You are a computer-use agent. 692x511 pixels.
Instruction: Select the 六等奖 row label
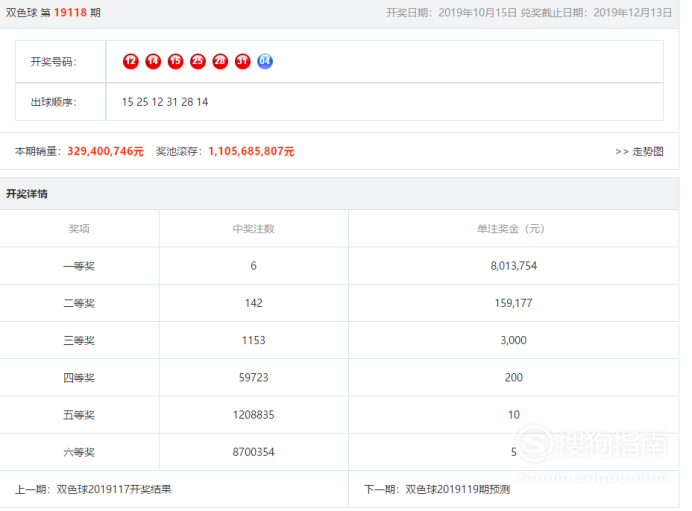[79, 452]
